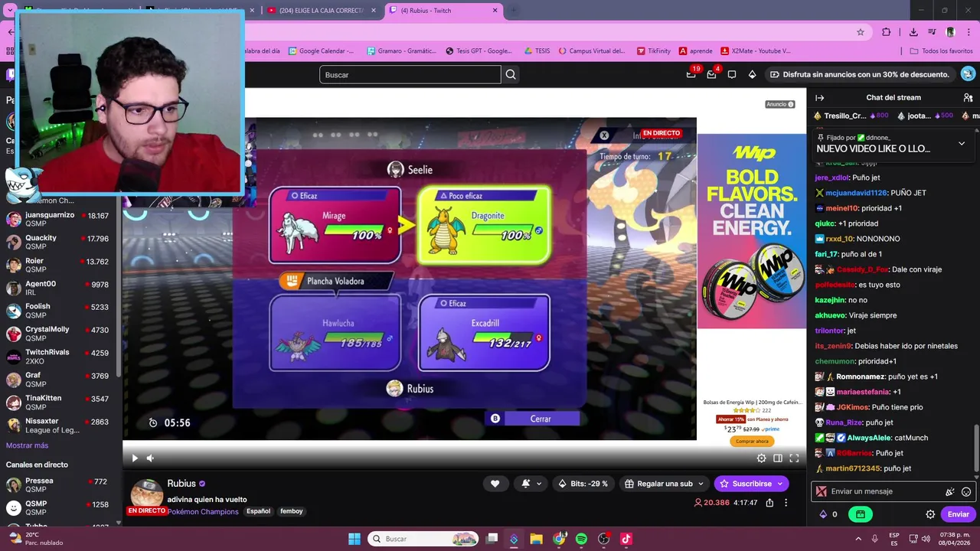Show hidden system tray icons chevron
The height and width of the screenshot is (551, 980).
857,539
